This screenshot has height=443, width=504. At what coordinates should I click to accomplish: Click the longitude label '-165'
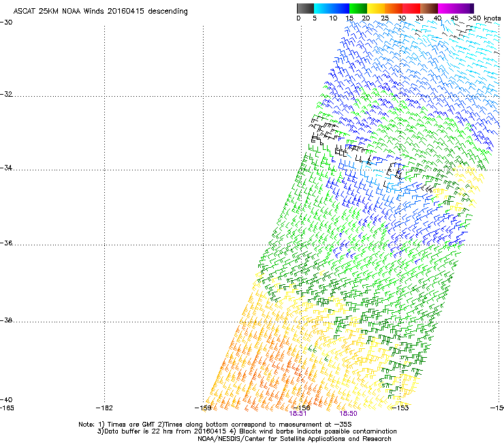7,408
